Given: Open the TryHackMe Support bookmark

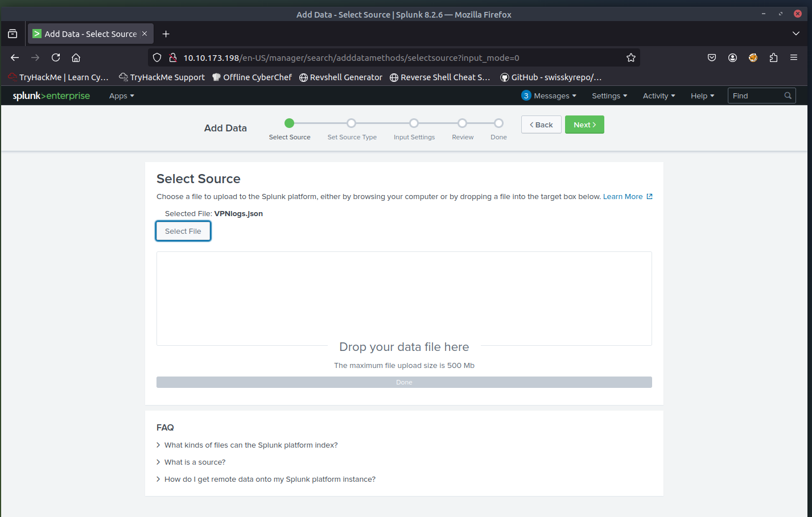Looking at the screenshot, I should click(x=162, y=77).
